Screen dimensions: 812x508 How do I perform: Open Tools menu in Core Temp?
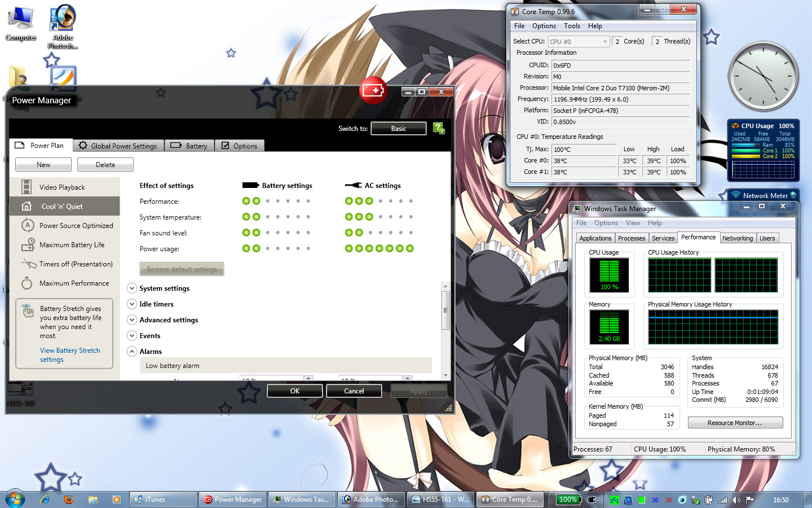tap(572, 26)
